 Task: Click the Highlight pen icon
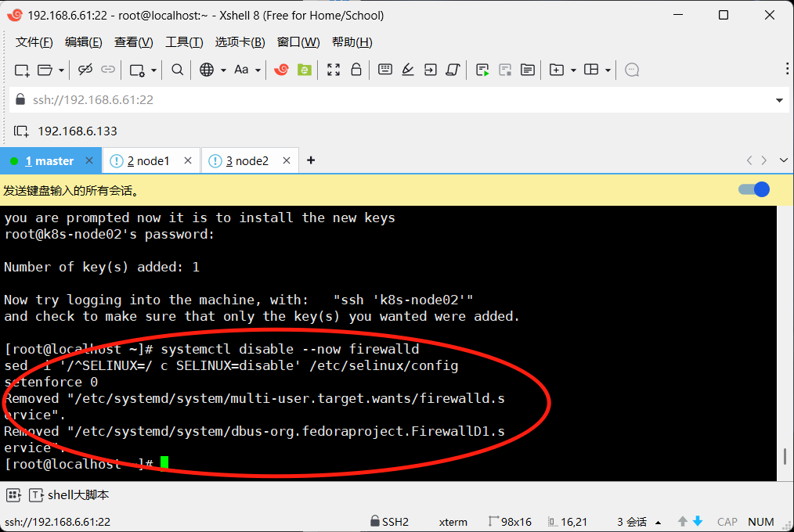(x=408, y=70)
